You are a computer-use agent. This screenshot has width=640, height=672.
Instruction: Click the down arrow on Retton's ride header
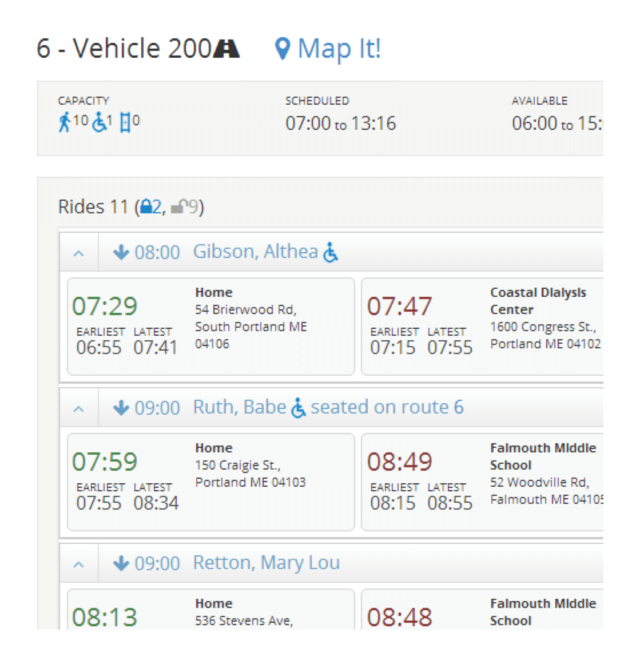point(121,563)
